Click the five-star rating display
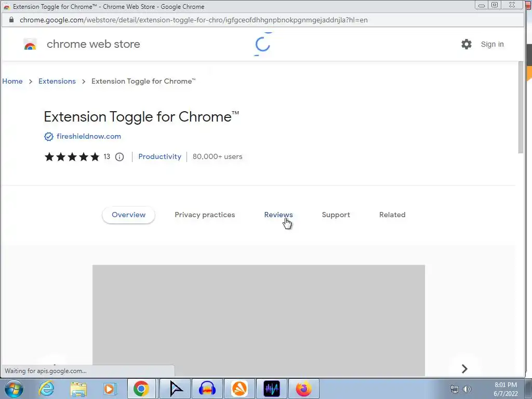The height and width of the screenshot is (399, 532). coord(72,157)
